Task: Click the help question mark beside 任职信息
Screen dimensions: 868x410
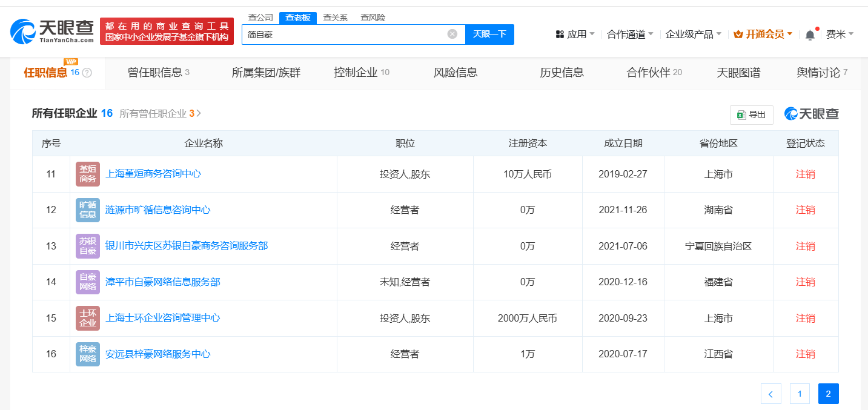Action: [87, 73]
